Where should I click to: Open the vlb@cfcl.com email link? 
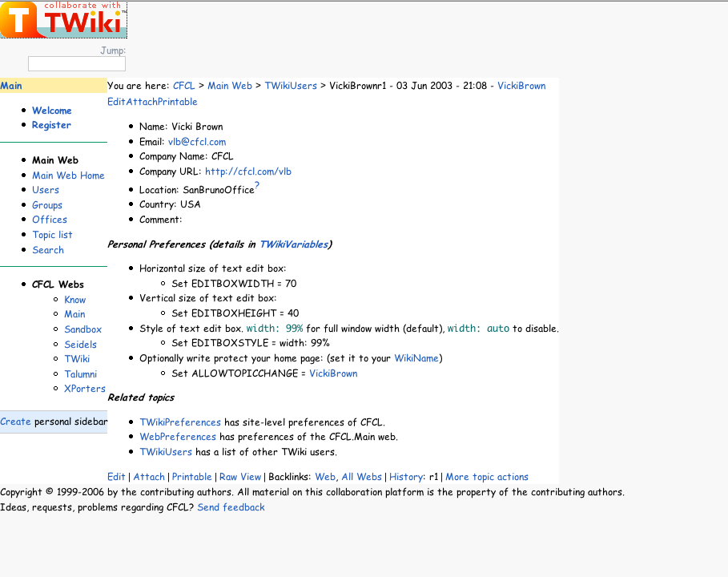click(x=197, y=142)
